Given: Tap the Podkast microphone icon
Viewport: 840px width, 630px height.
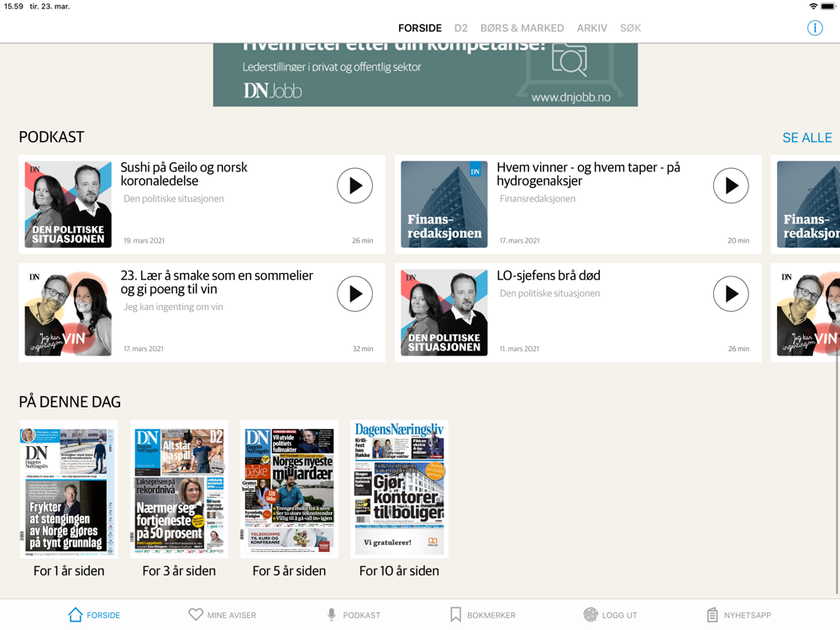Looking at the screenshot, I should click(332, 615).
